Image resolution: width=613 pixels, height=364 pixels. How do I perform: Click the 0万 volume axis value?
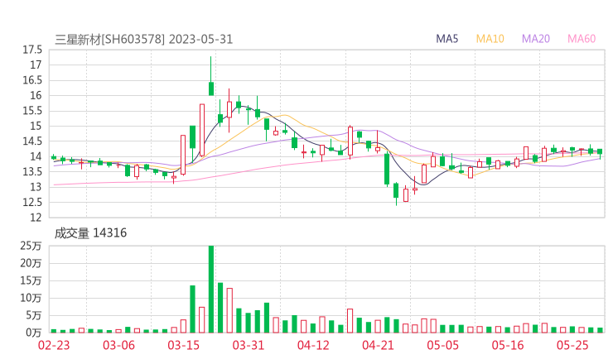tap(34, 333)
